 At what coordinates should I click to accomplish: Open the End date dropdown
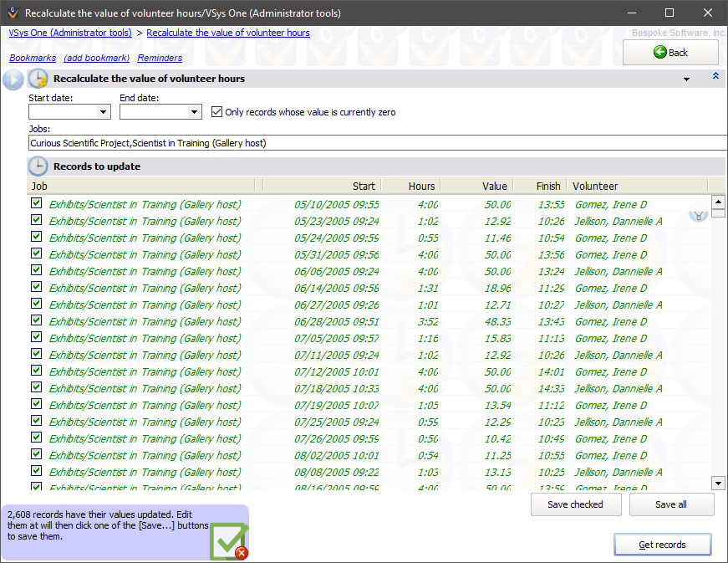(x=195, y=112)
